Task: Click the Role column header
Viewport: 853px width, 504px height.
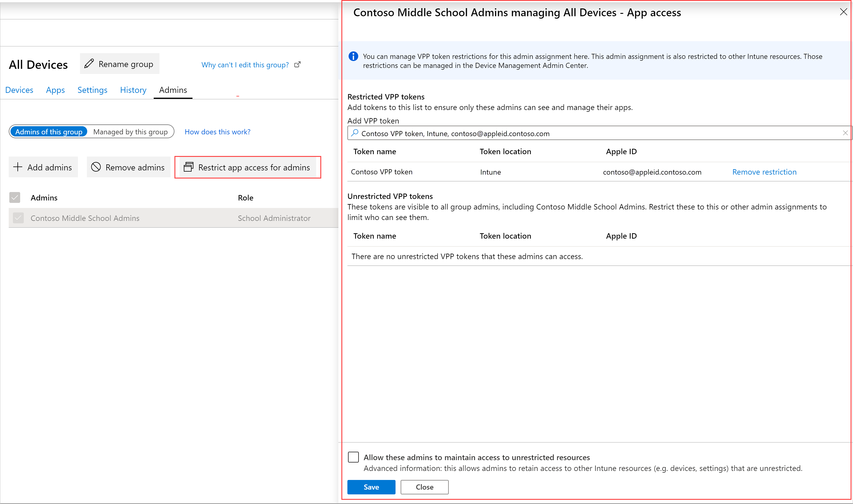Action: point(245,198)
